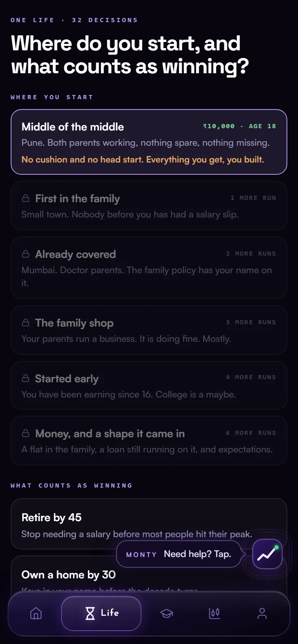
Task: Click lock icon on Already covered
Action: (26, 254)
